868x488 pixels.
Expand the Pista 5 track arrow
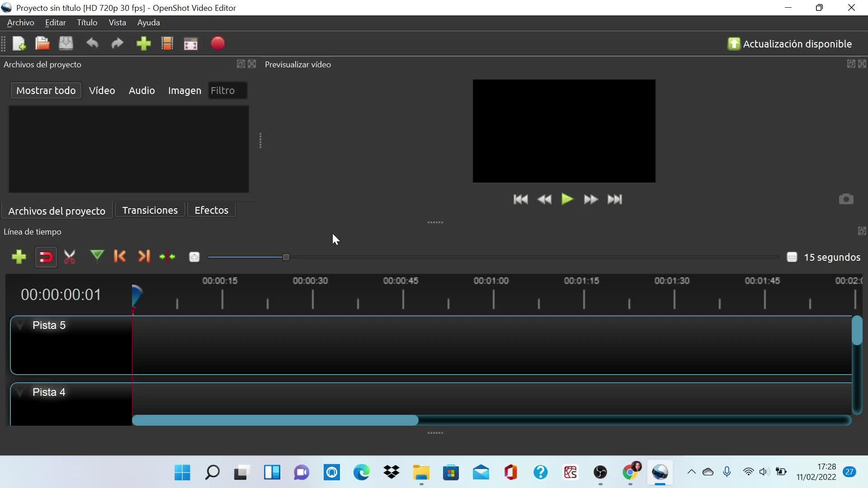(20, 325)
